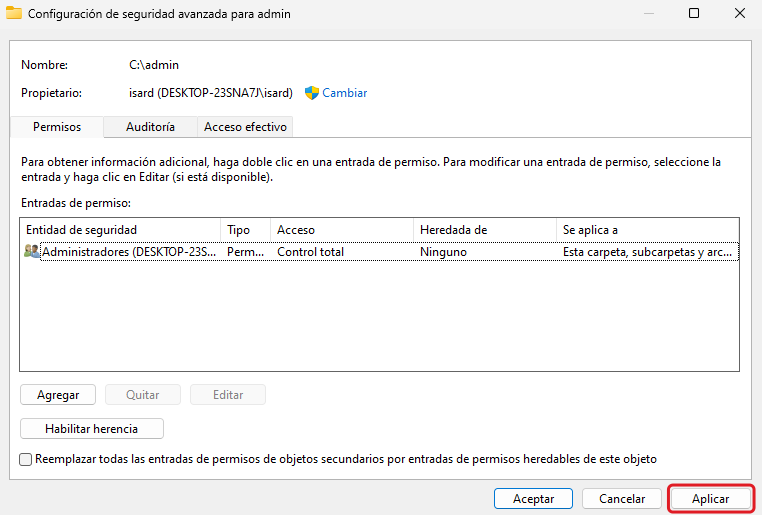This screenshot has height=515, width=762.
Task: Click the Tipo column header
Action: pyautogui.click(x=245, y=230)
